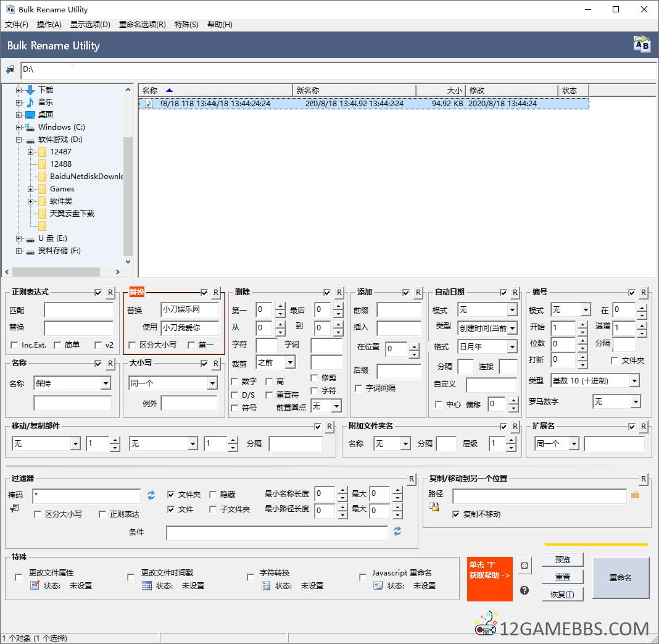Reset the 移动/复制部件 panel with R

[329, 427]
